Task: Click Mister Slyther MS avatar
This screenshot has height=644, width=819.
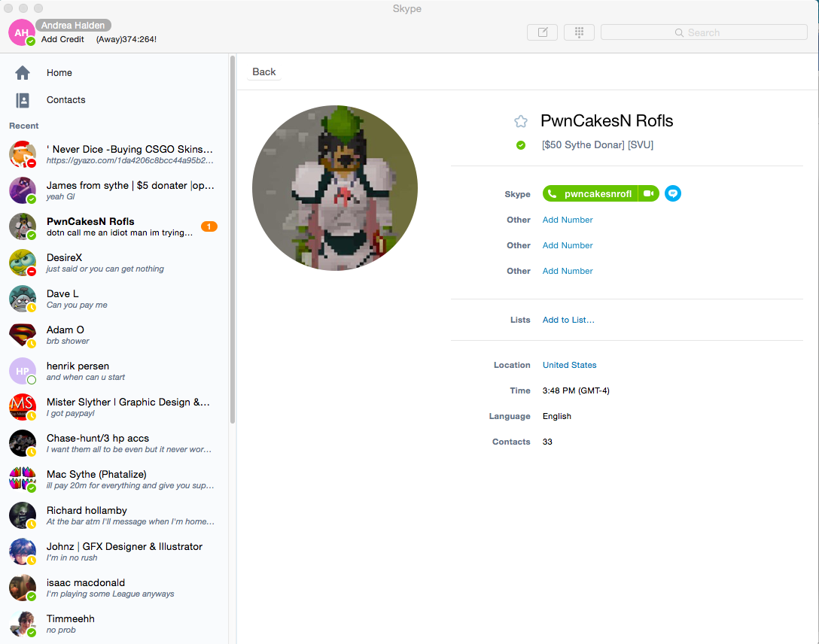Action: point(23,407)
